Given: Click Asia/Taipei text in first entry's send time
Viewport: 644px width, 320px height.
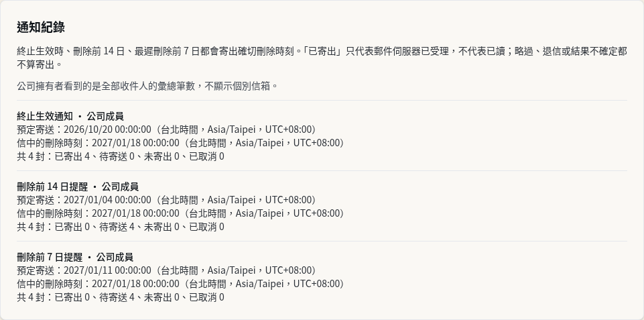Looking at the screenshot, I should tap(231, 129).
